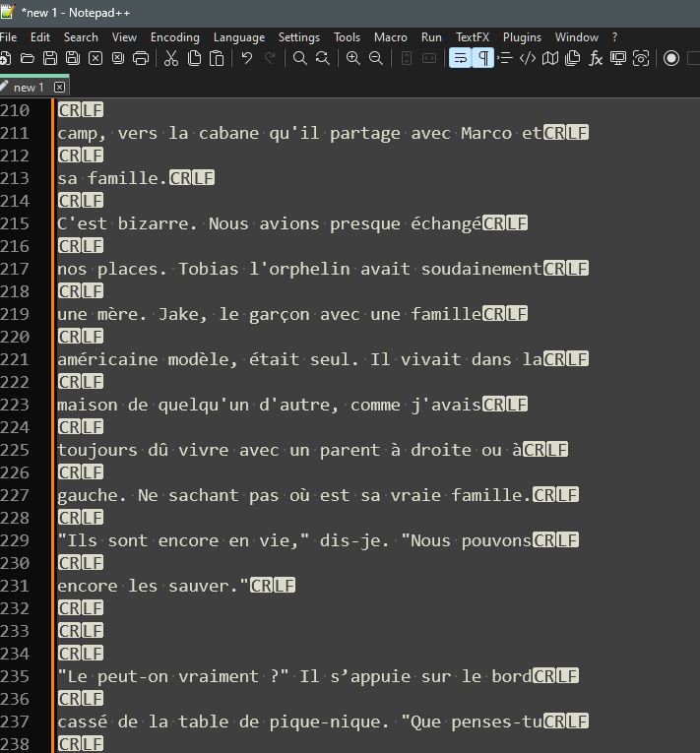Click the Zoom in icon
The image size is (700, 753).
point(353,58)
